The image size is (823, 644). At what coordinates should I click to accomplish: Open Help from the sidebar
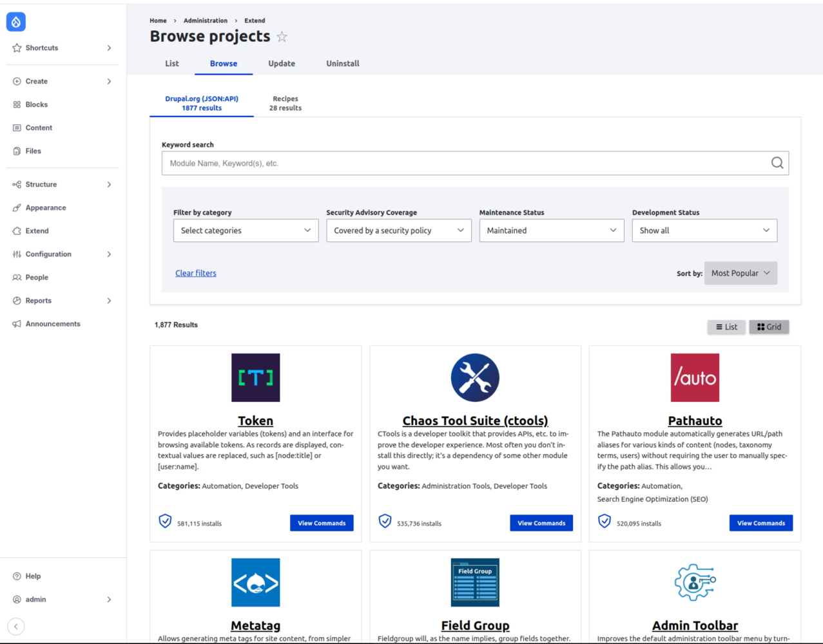34,576
